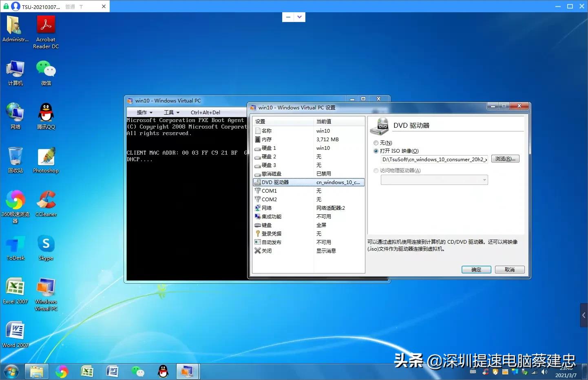The image size is (588, 380).
Task: Select the 访问物理驱动器 radio option
Action: click(x=376, y=171)
